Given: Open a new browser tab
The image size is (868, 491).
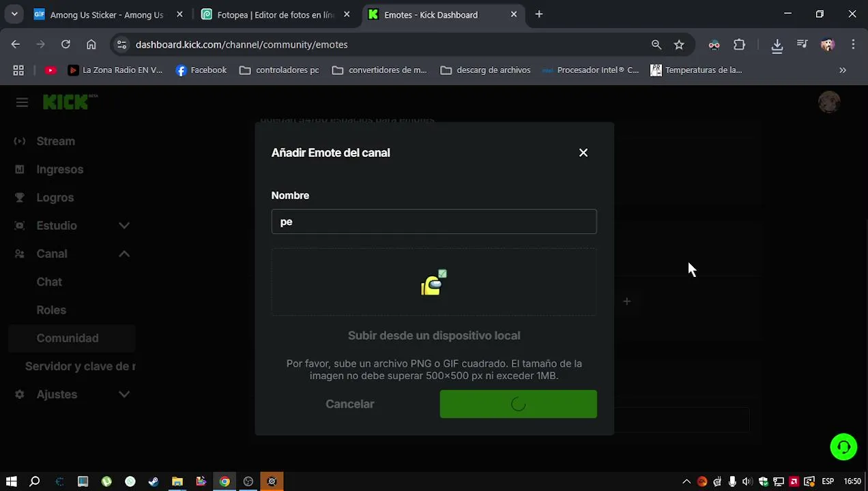Looking at the screenshot, I should click(539, 14).
